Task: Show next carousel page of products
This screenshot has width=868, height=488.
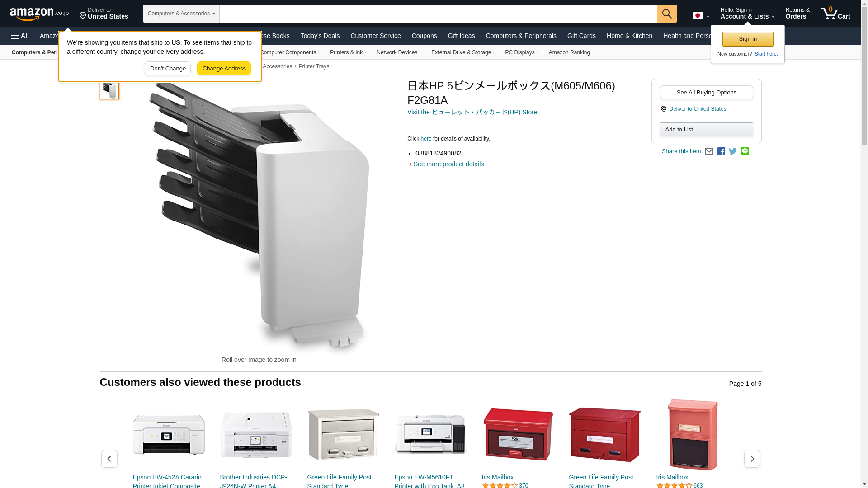Action: 752,459
